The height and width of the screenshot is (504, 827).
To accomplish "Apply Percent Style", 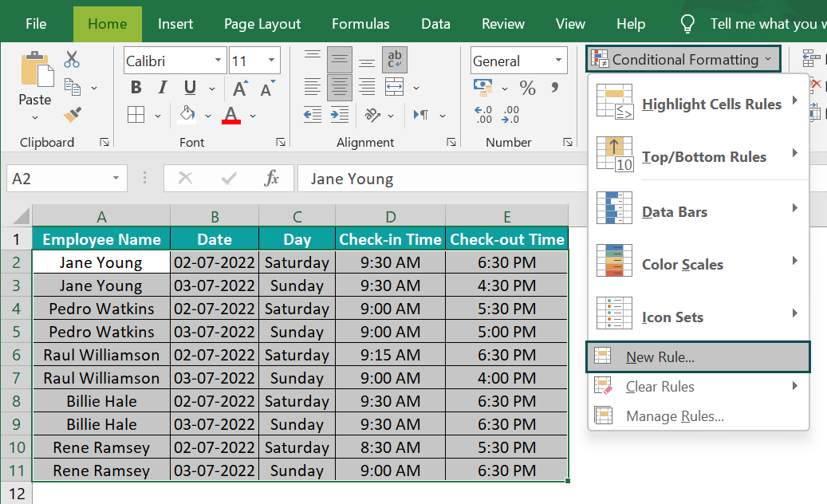I will click(527, 88).
